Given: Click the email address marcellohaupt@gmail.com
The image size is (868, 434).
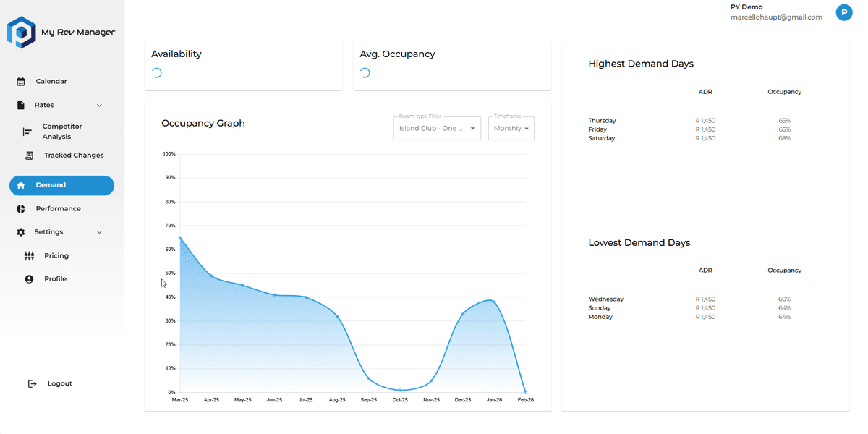Looking at the screenshot, I should (776, 17).
